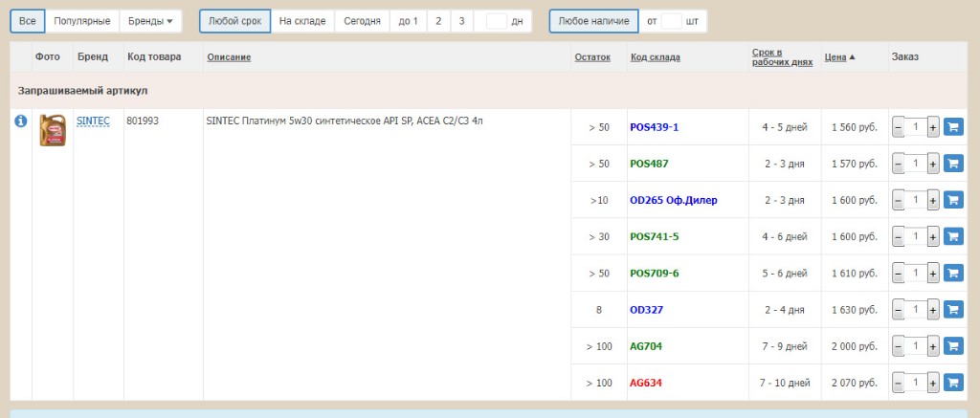Click warehouse code OD265 Оф.Дилер
Image resolution: width=980 pixels, height=418 pixels.
(674, 201)
